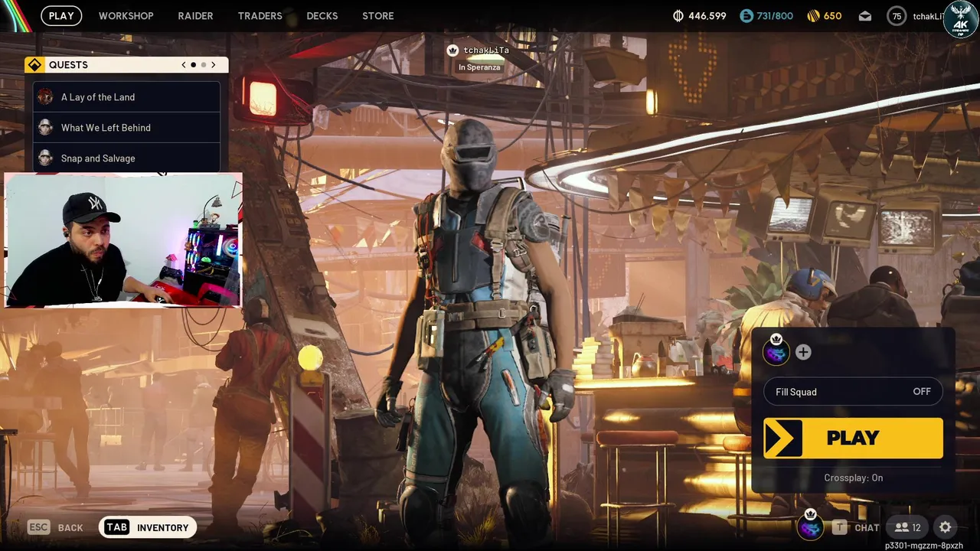Click the portrait icon beside What We Left Behind
The width and height of the screenshot is (980, 551).
click(45, 127)
